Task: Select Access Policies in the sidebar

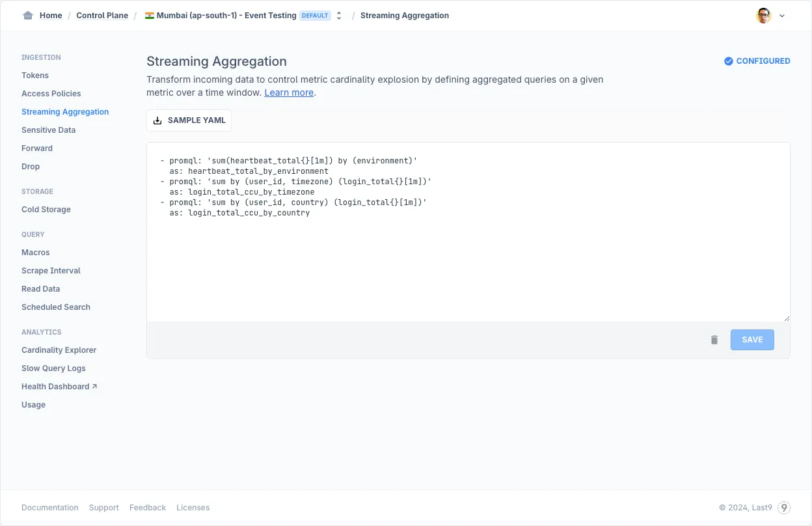Action: (51, 94)
